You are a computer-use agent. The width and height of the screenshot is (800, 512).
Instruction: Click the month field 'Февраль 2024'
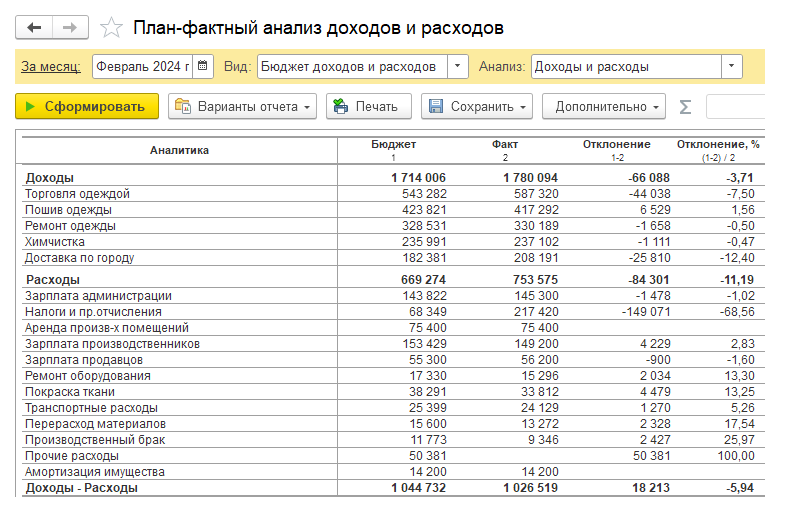142,66
